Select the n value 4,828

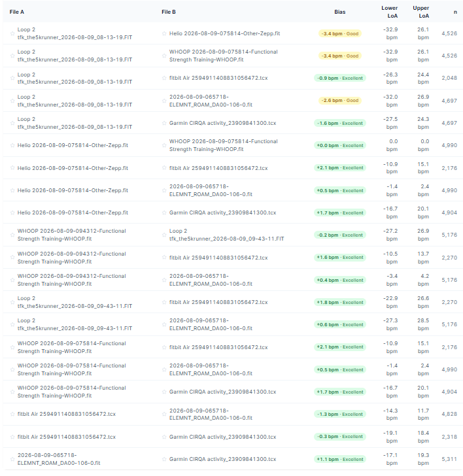(x=449, y=414)
